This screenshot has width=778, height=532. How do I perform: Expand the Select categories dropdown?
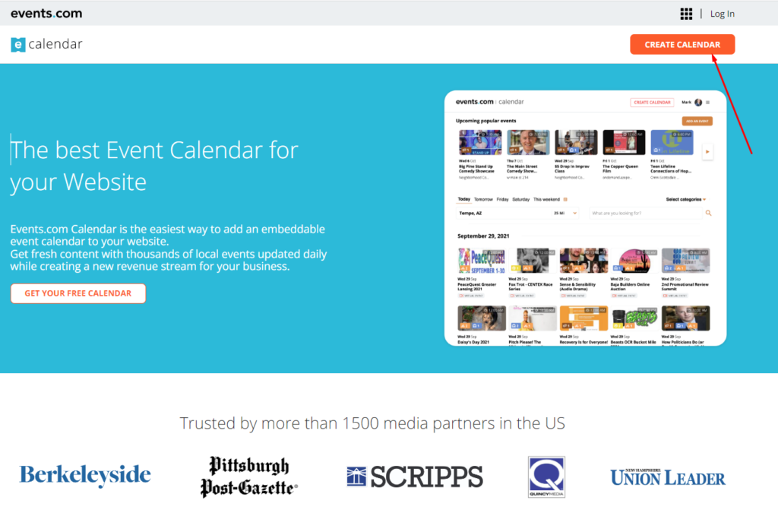686,199
